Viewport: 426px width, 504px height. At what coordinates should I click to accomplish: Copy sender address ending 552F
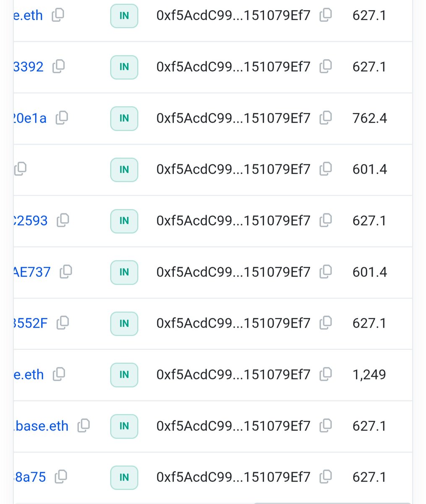point(63,323)
